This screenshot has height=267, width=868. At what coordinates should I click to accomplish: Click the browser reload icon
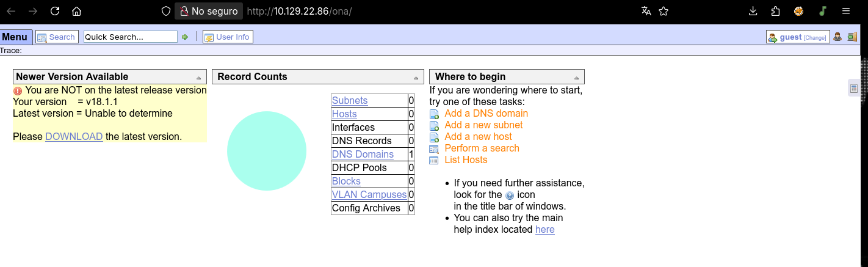[55, 11]
